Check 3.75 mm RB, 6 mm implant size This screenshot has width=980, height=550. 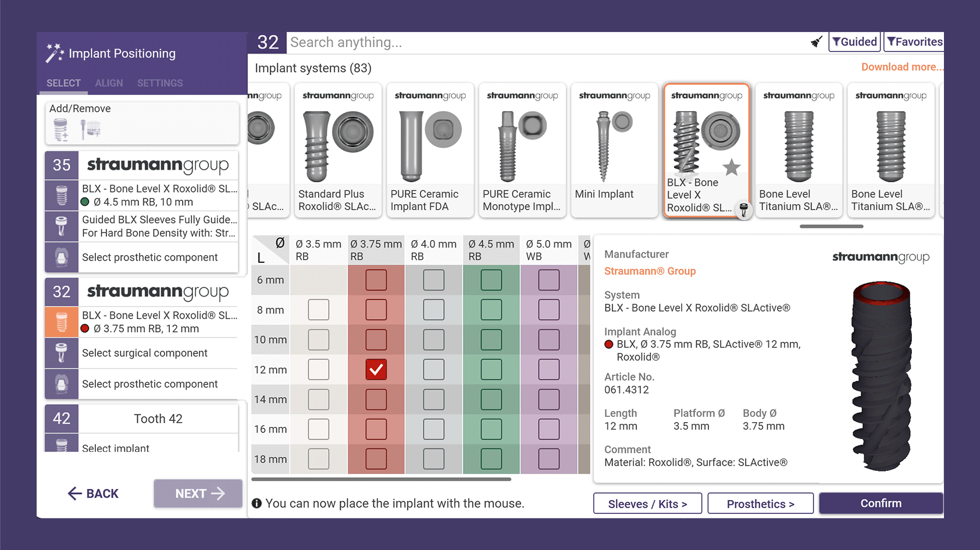pyautogui.click(x=376, y=280)
